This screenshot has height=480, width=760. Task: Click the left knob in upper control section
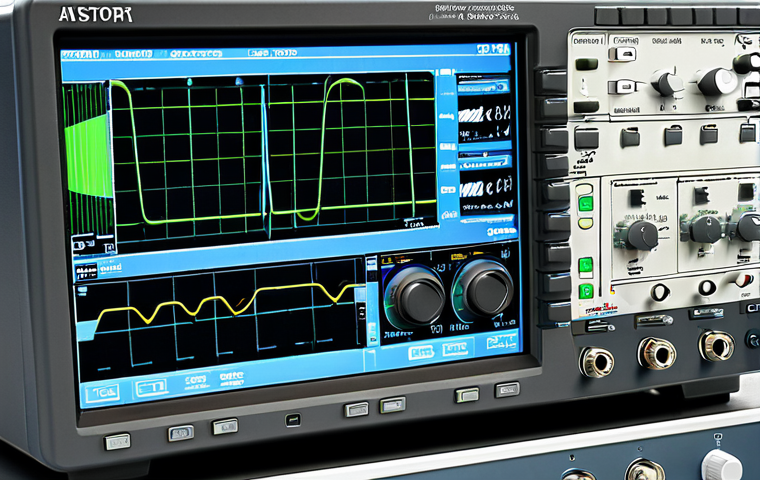click(x=668, y=82)
